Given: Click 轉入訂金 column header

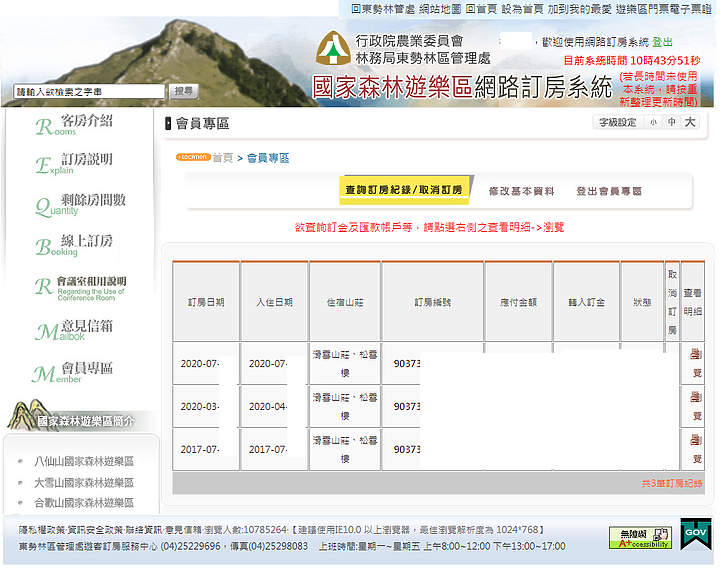Looking at the screenshot, I should [x=586, y=302].
